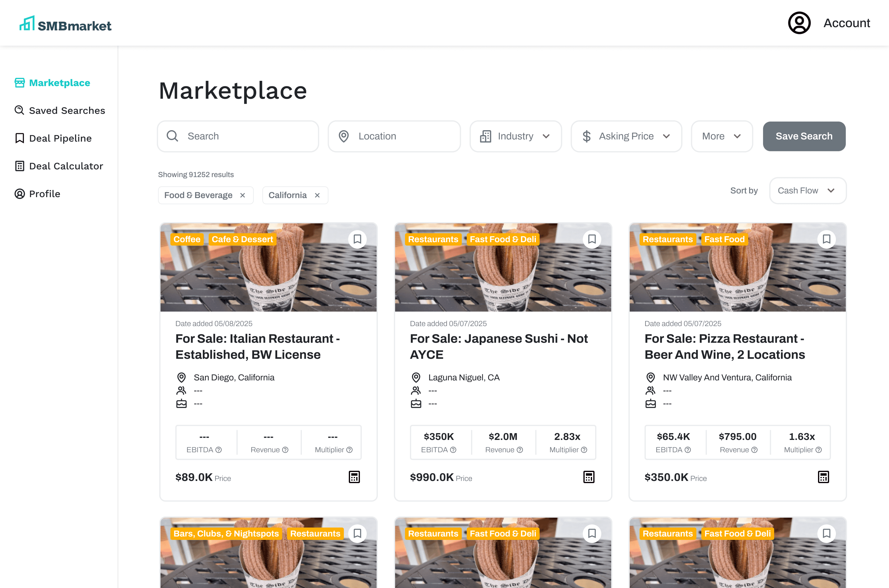Bookmark the Japanese Sushi listing
The height and width of the screenshot is (588, 889).
[591, 239]
